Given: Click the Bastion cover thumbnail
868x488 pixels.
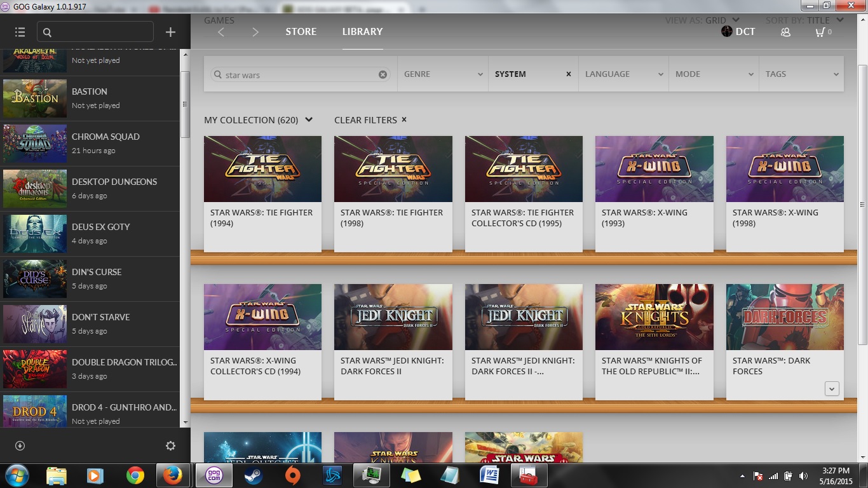Looking at the screenshot, I should (35, 98).
